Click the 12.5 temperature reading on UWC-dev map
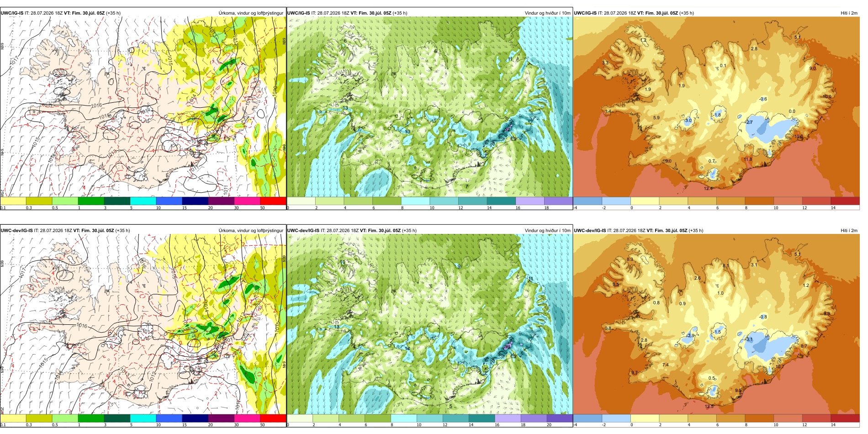 [x=709, y=406]
